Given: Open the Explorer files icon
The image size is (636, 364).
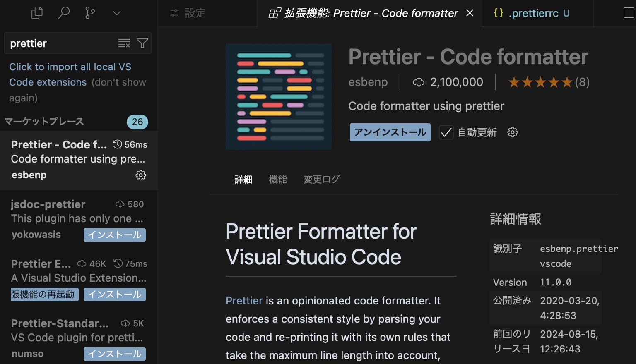Looking at the screenshot, I should point(37,13).
